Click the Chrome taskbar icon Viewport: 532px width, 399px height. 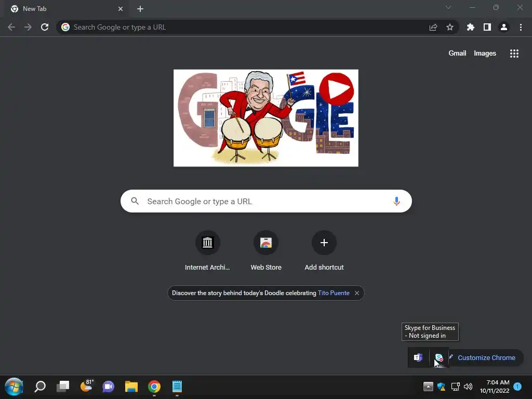(x=154, y=387)
